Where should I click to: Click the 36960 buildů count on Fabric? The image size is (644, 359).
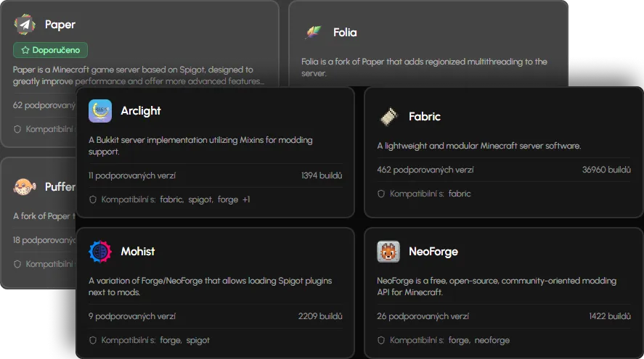pyautogui.click(x=606, y=170)
